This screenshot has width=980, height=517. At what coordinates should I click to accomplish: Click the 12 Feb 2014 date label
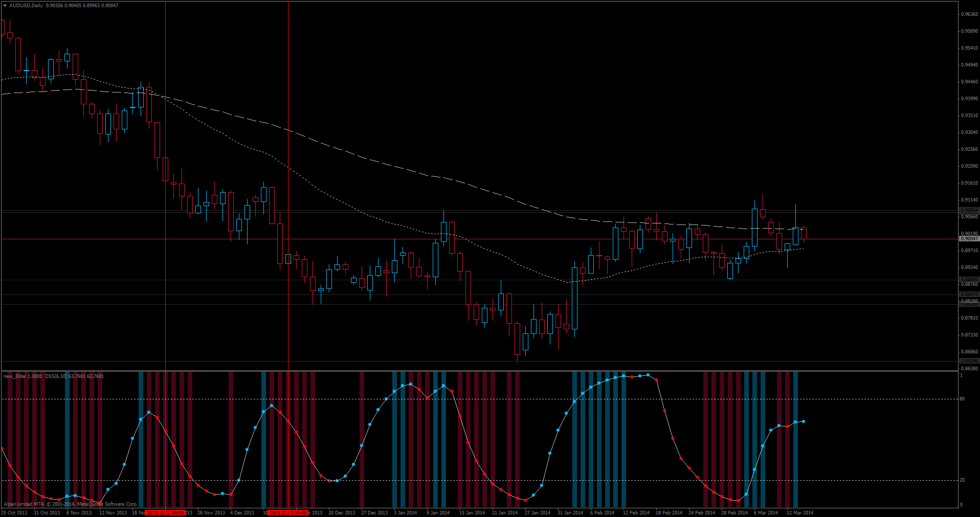[636, 513]
